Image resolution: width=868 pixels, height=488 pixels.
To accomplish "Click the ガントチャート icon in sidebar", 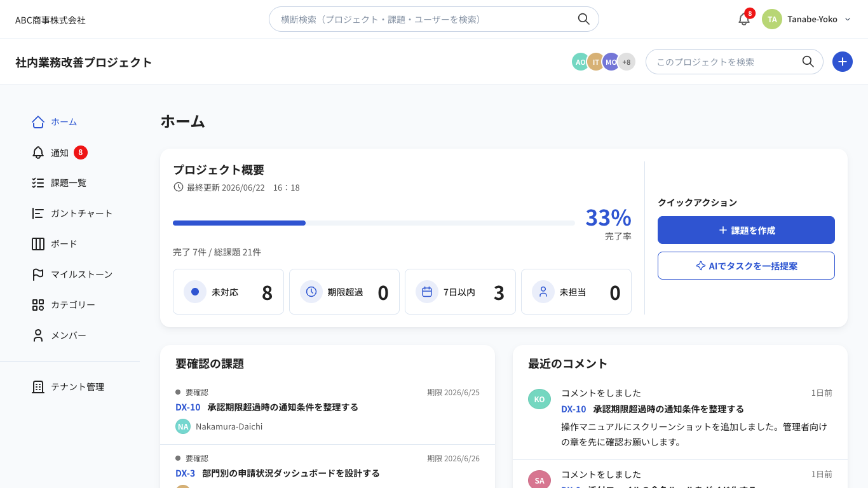I will [38, 213].
